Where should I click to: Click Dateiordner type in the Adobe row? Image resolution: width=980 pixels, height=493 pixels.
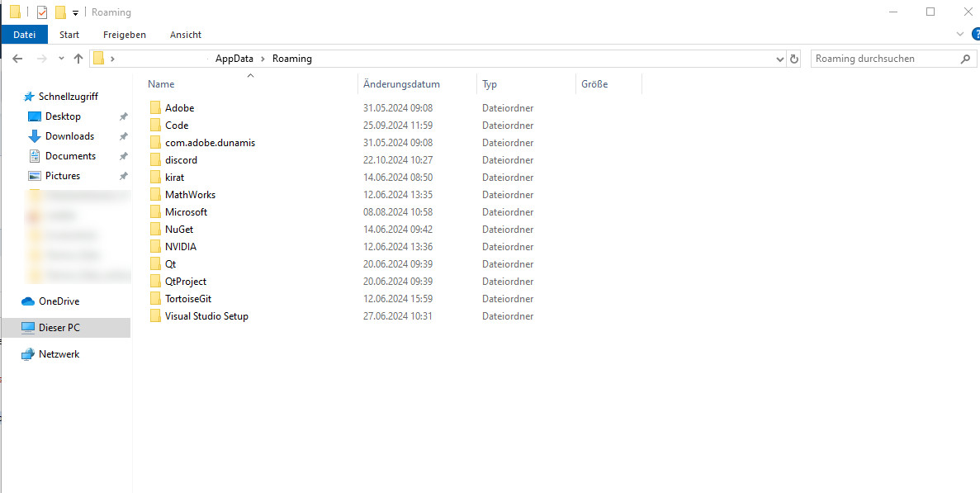click(x=508, y=108)
